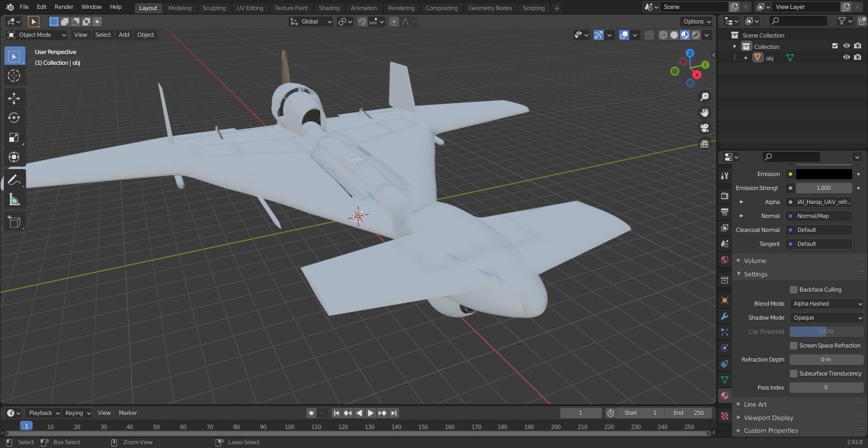Activate the Select Box tool
The image size is (868, 448).
[x=14, y=56]
